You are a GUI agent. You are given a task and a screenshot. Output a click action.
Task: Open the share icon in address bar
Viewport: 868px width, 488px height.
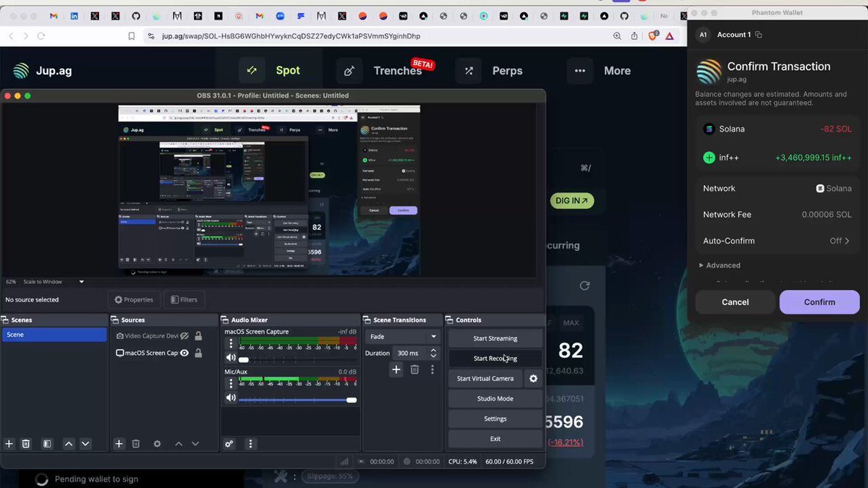(634, 35)
